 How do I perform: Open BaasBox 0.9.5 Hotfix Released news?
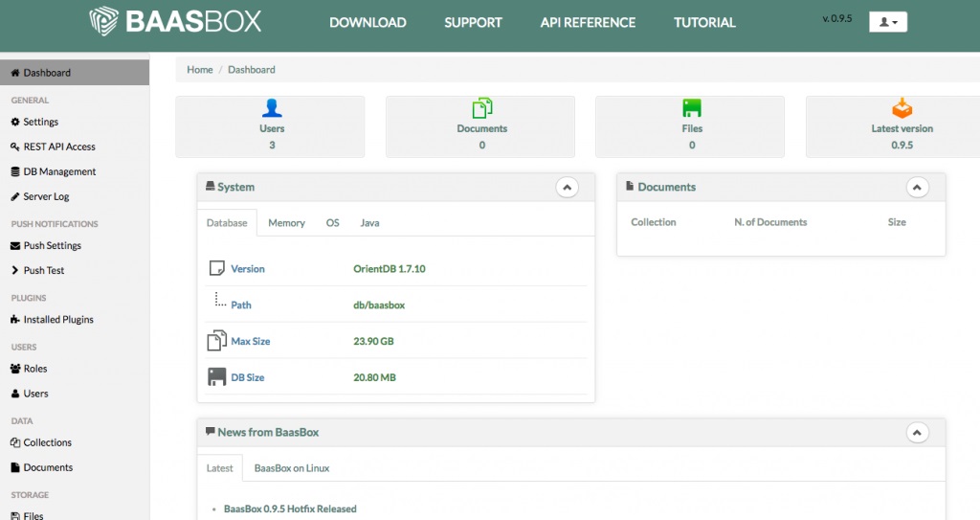click(x=290, y=509)
